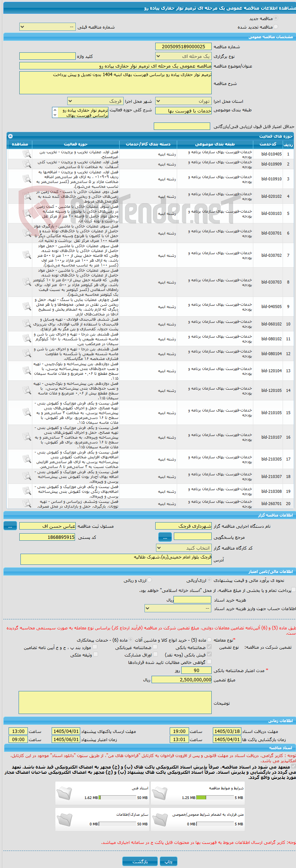Sort by حوزه فعالیت column header
296x868 pixels.
(76, 144)
